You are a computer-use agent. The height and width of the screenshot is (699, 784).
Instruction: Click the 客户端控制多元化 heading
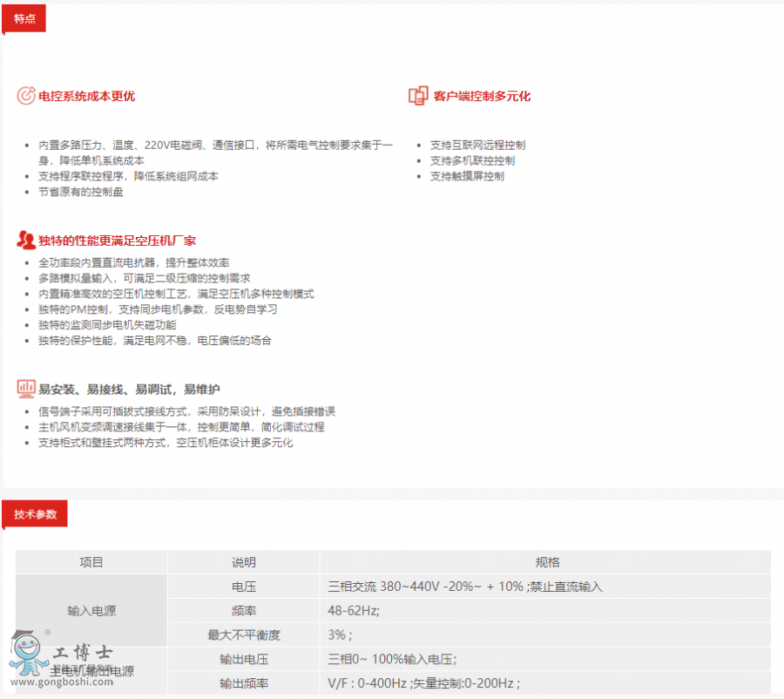pyautogui.click(x=482, y=97)
